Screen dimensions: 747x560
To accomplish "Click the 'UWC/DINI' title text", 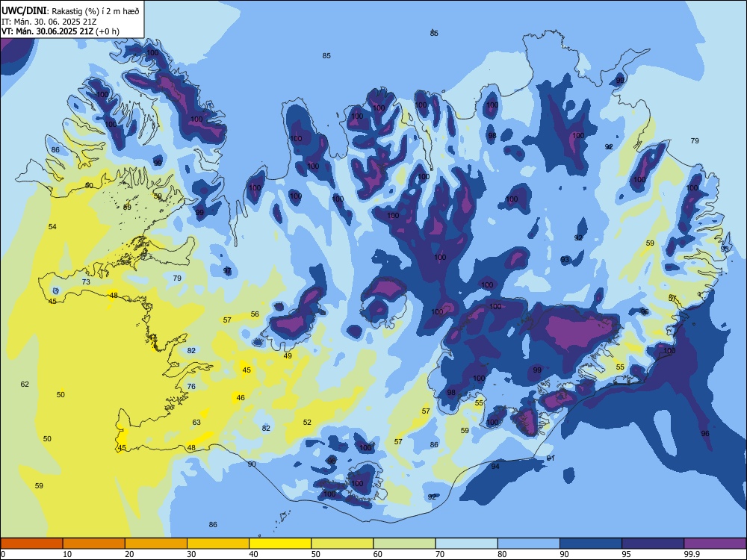I will (x=24, y=11).
